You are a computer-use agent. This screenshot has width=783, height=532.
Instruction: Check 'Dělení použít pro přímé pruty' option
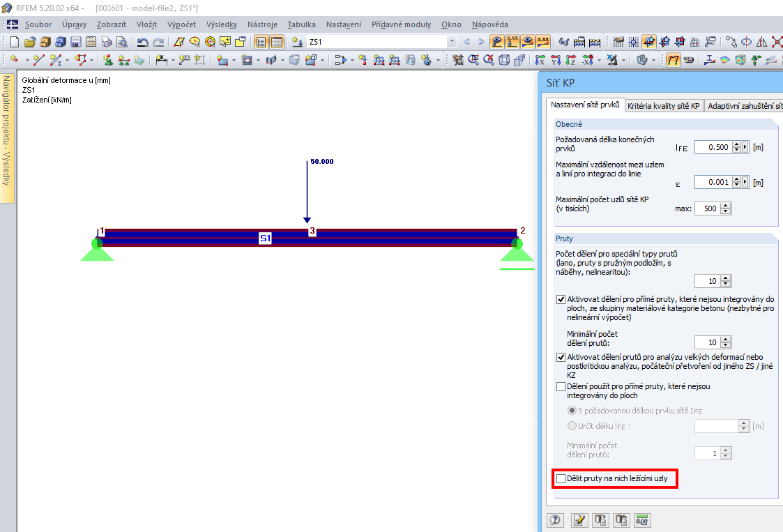[x=561, y=387]
